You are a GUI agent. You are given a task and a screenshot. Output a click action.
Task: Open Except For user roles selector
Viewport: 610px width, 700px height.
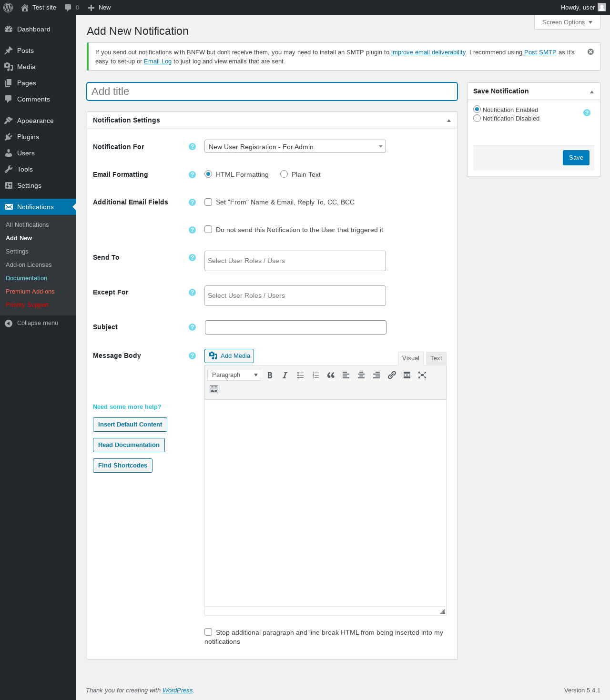(295, 295)
